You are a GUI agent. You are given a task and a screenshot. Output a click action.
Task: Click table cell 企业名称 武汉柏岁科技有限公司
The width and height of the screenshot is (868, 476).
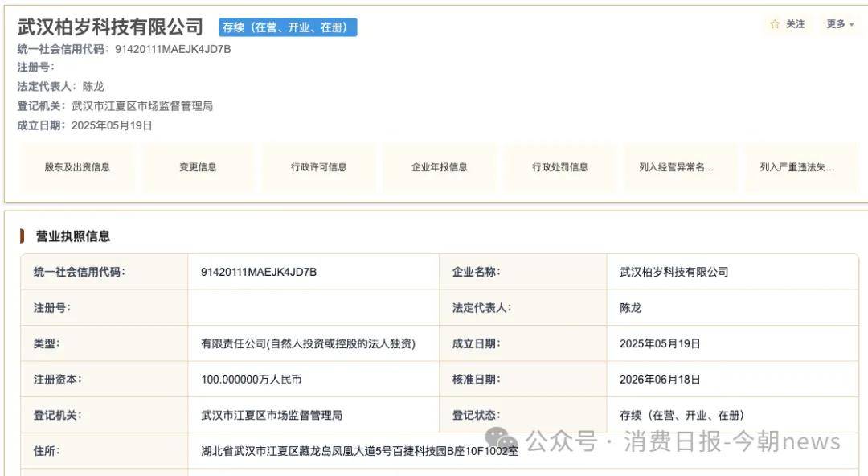point(674,272)
